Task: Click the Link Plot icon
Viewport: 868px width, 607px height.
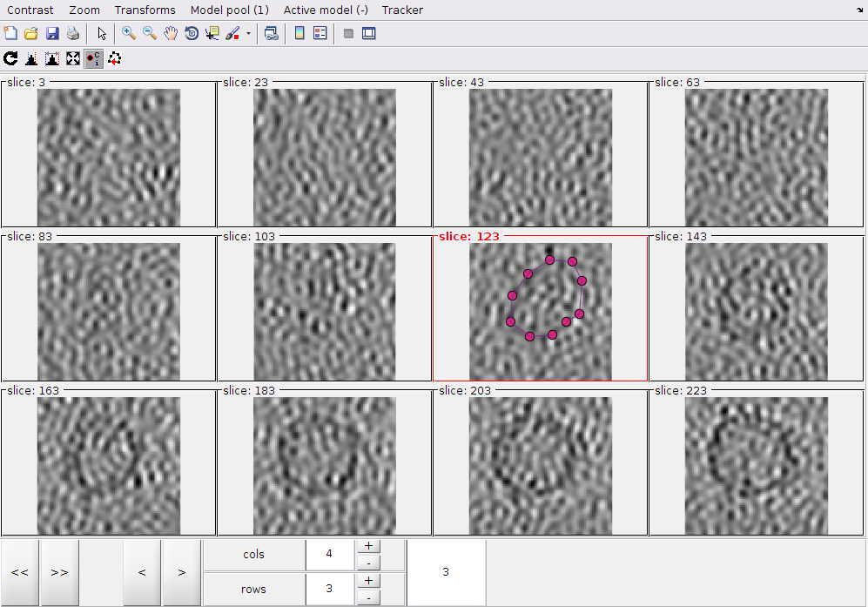Action: coord(272,33)
